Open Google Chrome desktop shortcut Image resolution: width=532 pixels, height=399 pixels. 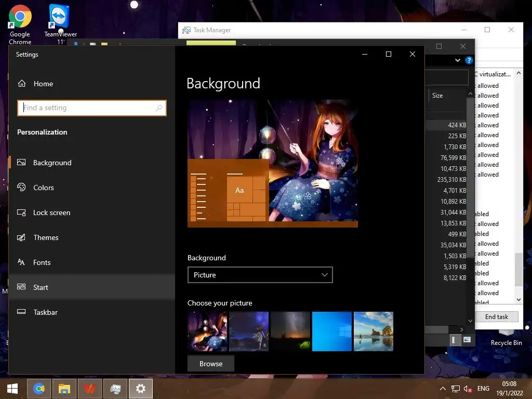[20, 25]
